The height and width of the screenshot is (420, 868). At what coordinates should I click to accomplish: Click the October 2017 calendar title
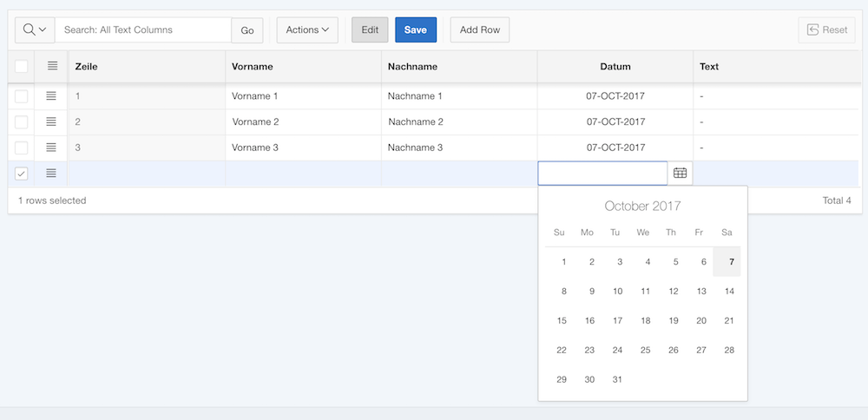[642, 207]
